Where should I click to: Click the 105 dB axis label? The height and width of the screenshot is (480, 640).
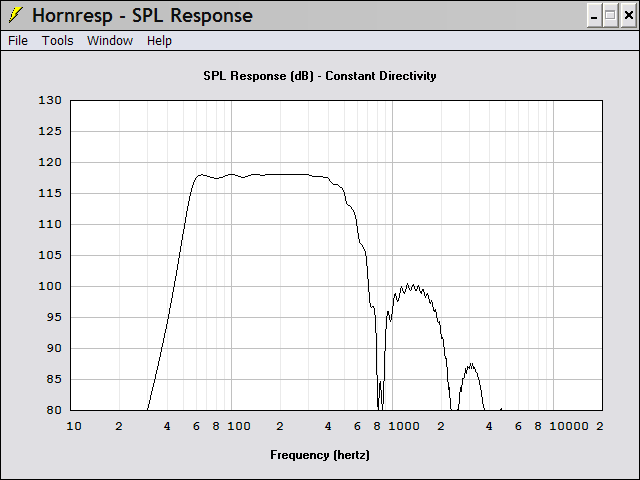(50, 255)
